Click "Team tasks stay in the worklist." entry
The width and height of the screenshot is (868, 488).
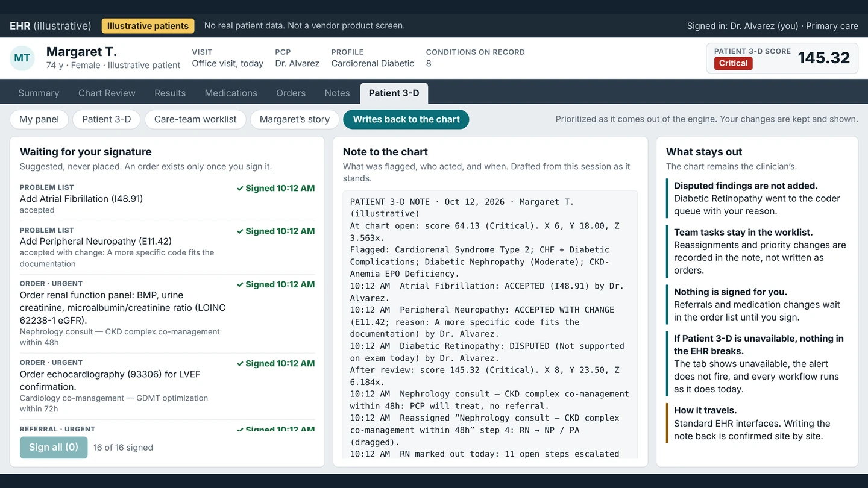[x=758, y=251]
